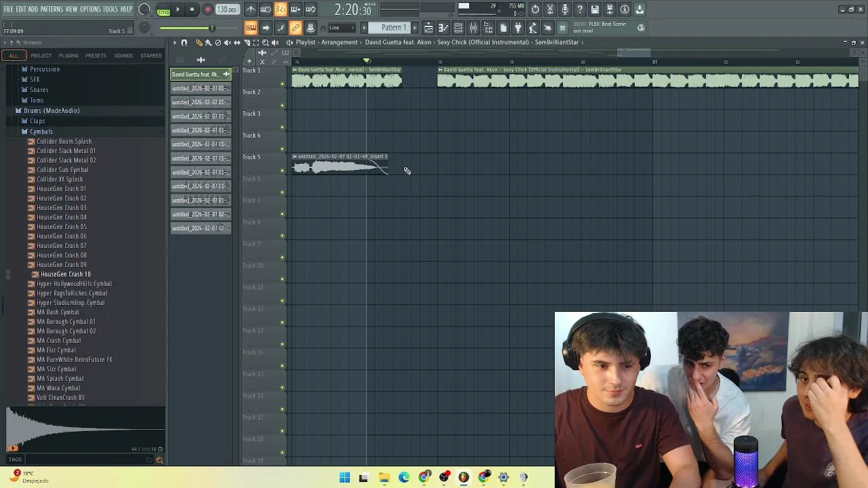
Task: Click the browser search magnifier icon
Action: coord(159,460)
